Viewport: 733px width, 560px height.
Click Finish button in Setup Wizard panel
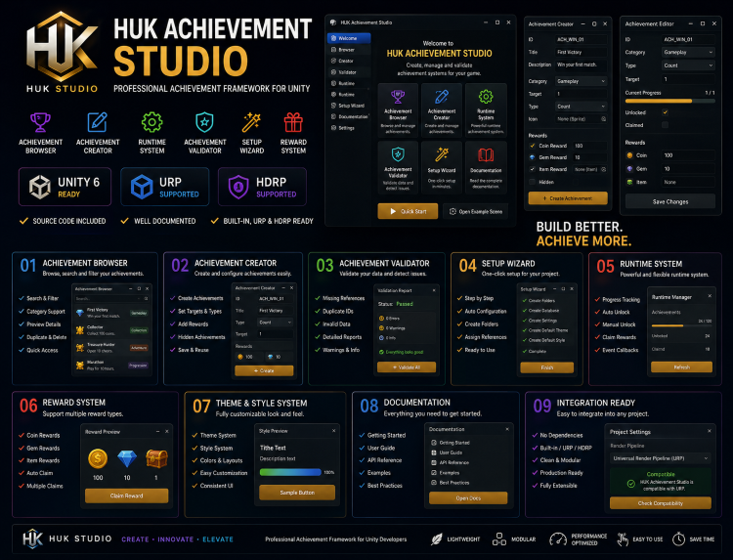click(x=546, y=367)
